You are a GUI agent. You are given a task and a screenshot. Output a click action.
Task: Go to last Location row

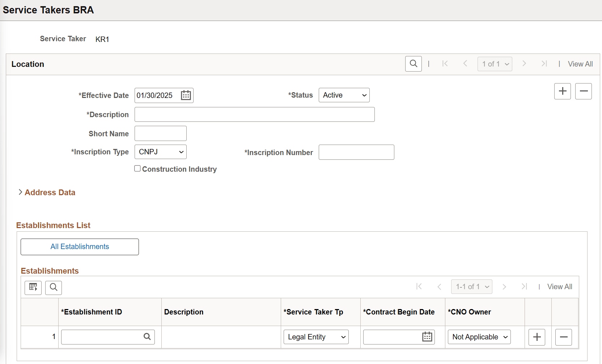coord(544,64)
